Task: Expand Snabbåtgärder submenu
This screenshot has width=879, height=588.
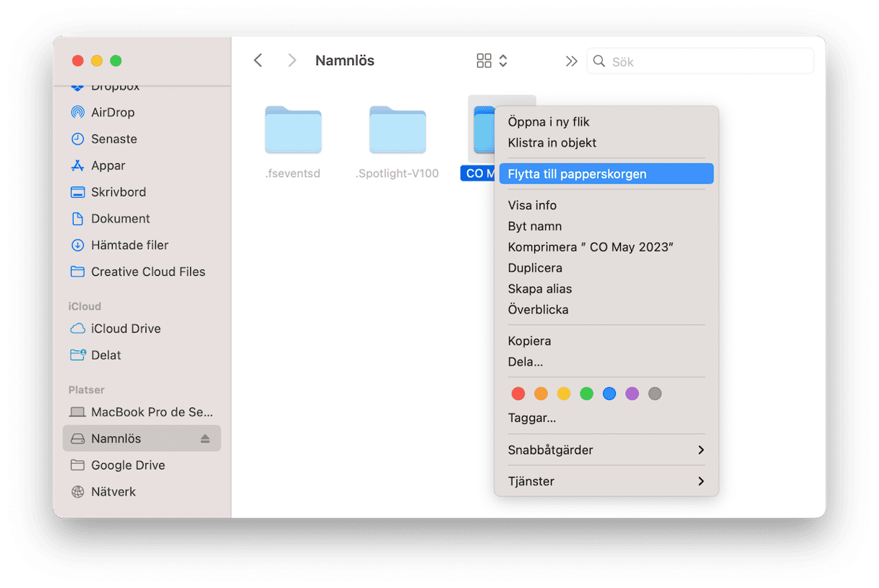Action: click(606, 450)
